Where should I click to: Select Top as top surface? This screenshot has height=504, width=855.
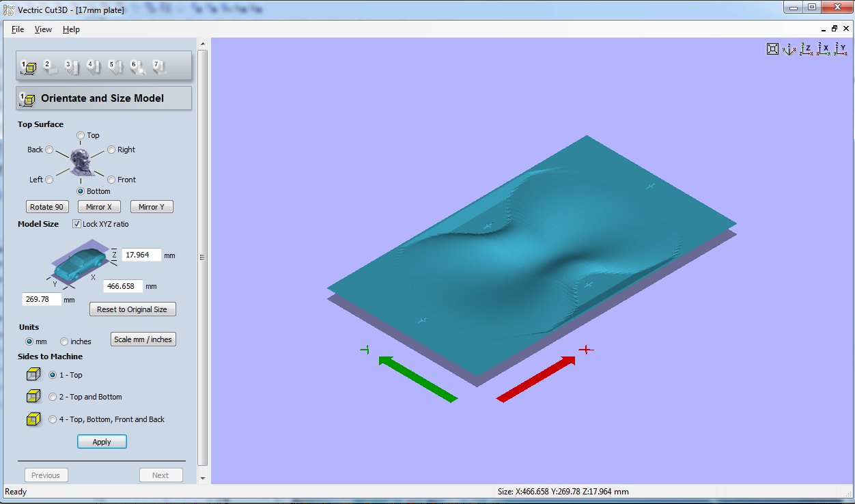click(81, 135)
